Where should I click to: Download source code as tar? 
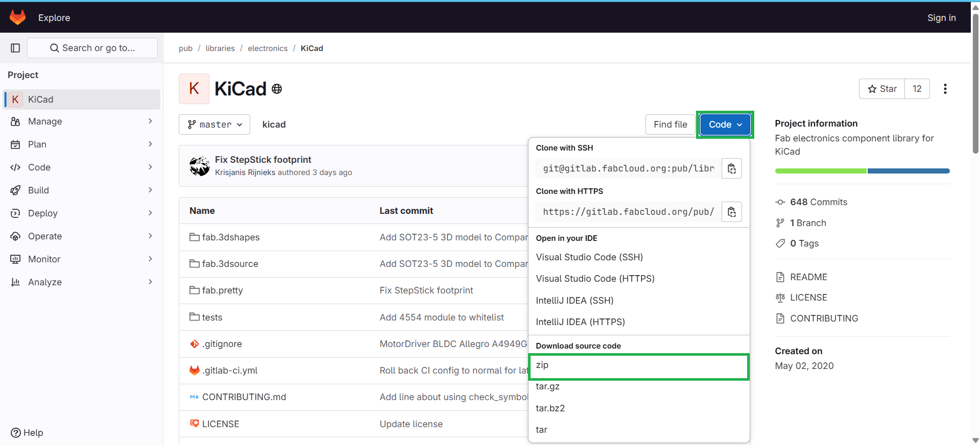pos(639,430)
